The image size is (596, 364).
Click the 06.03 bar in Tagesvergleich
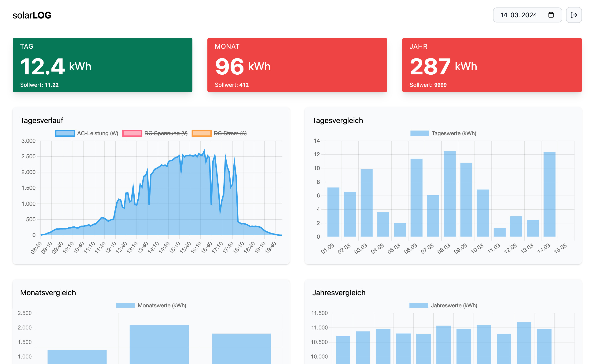416,197
